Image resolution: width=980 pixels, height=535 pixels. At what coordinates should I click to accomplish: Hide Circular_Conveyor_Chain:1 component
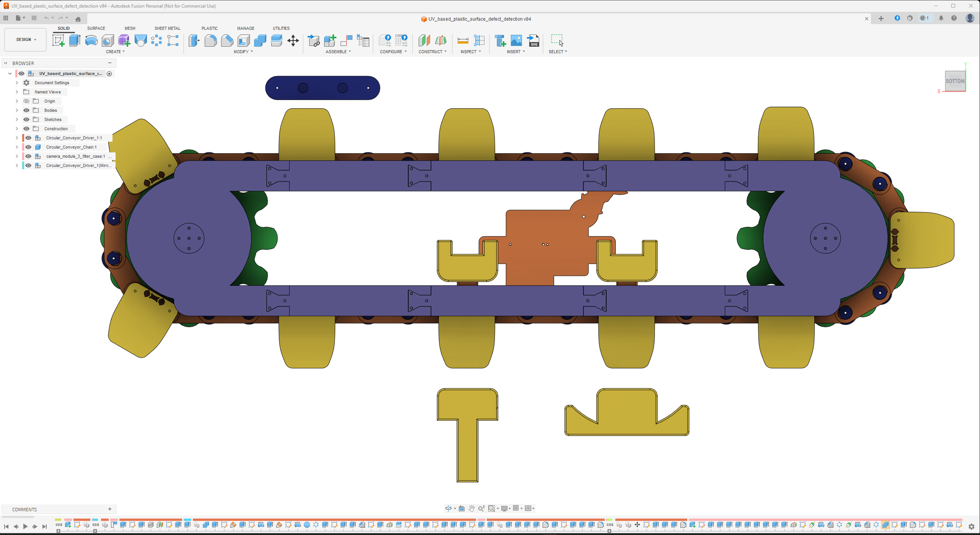(x=28, y=147)
